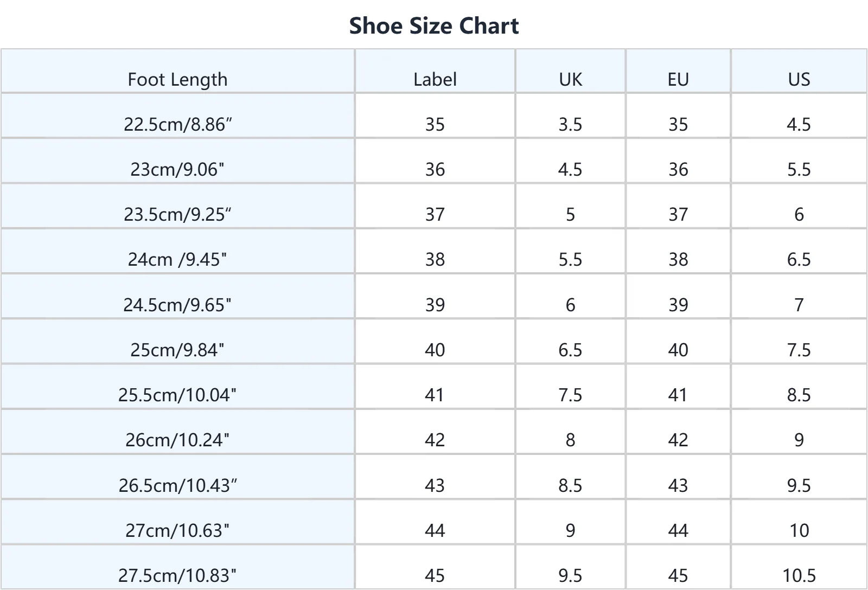The width and height of the screenshot is (868, 590).
Task: Click UK size 6.5 cell
Action: point(570,350)
